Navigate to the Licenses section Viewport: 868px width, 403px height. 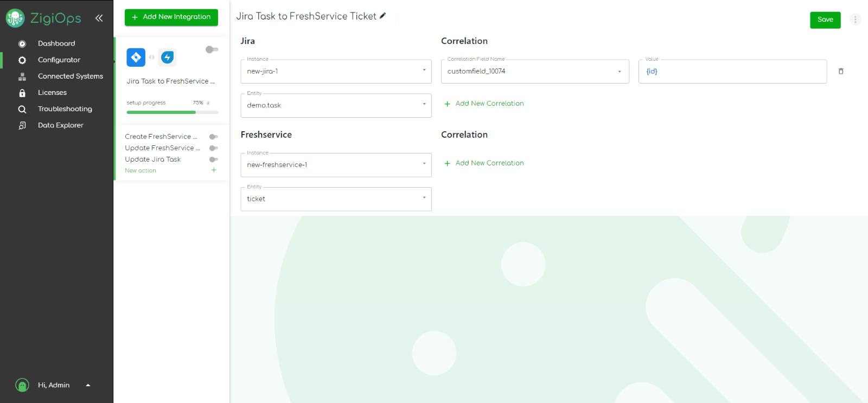point(52,92)
